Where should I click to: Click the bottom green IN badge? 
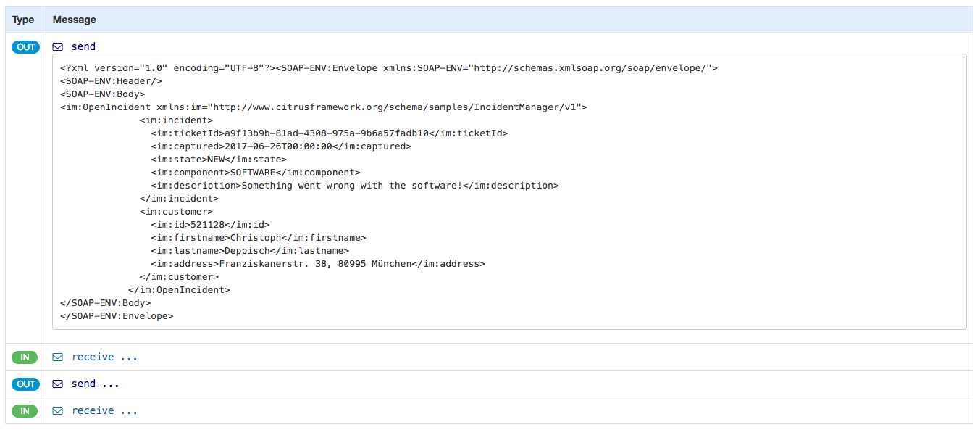point(25,410)
